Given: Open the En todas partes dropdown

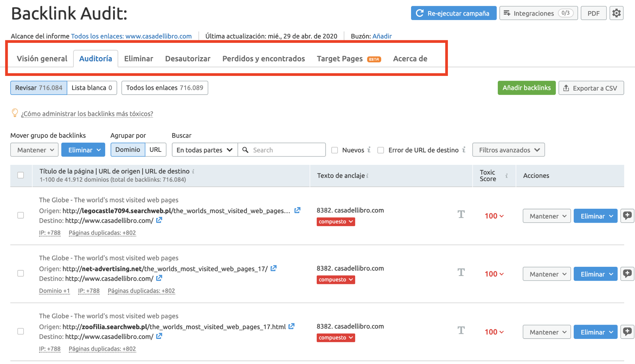Looking at the screenshot, I should 205,150.
